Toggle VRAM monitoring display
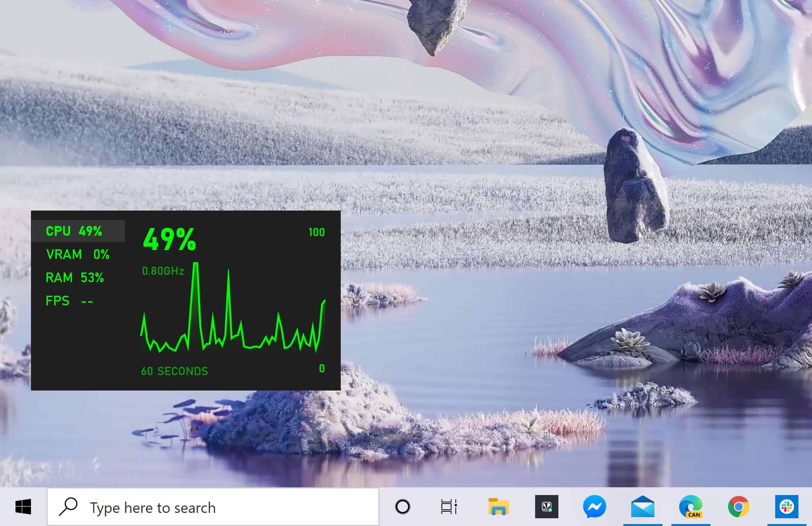 (x=77, y=254)
